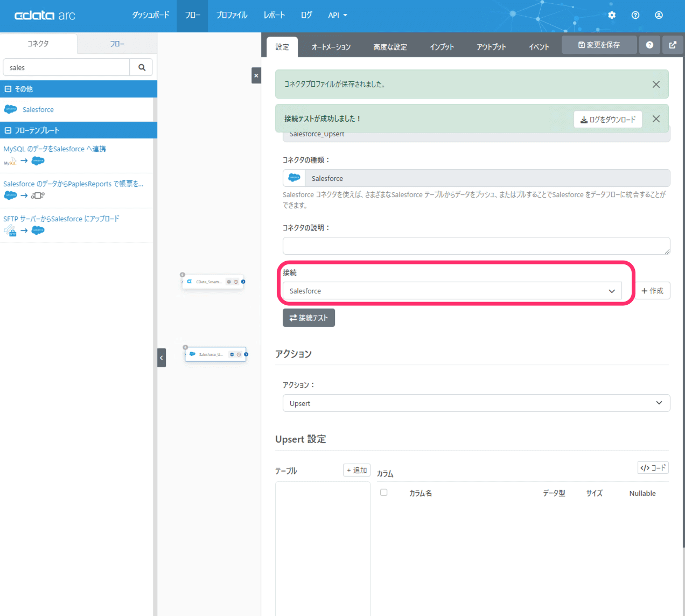
Task: Open the フロー navbar item
Action: click(193, 15)
